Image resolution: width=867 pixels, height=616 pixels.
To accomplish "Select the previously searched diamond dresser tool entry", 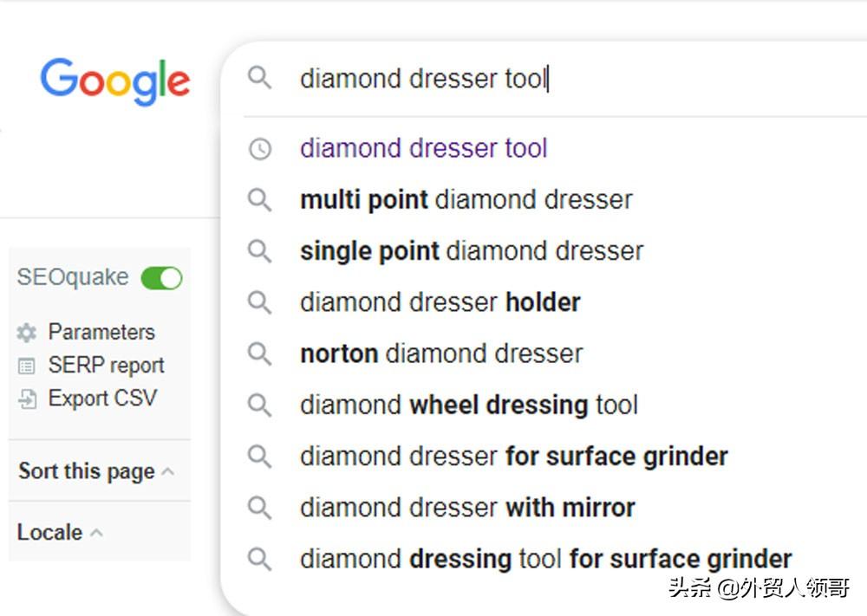I will coord(424,149).
